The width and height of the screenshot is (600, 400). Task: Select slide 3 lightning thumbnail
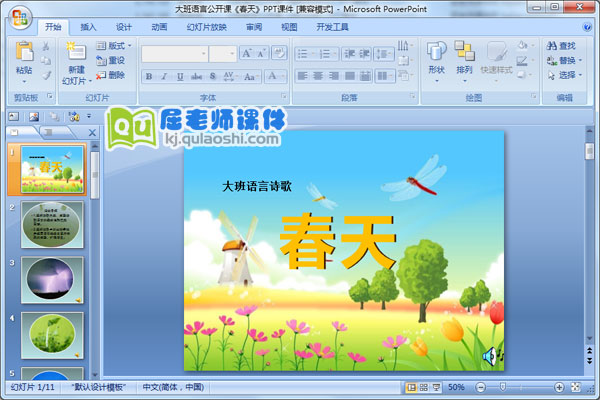point(52,280)
